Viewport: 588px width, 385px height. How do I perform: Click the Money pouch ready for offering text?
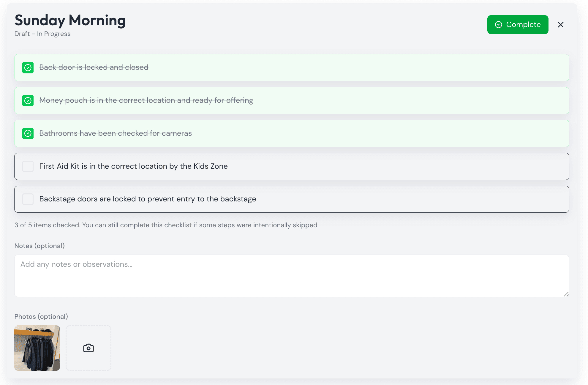click(x=146, y=100)
